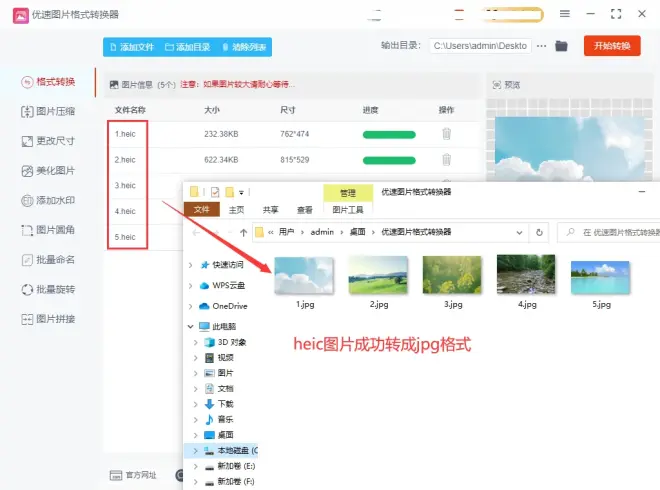Screen dimensions: 660x490
Task: Select 美化图片 in the left sidebar
Action: pos(48,170)
